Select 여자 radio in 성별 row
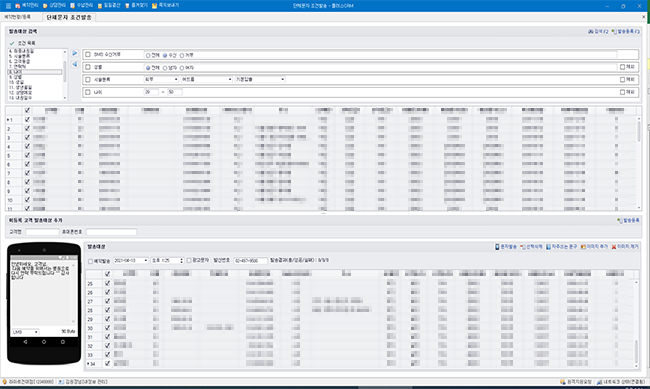 [182, 68]
